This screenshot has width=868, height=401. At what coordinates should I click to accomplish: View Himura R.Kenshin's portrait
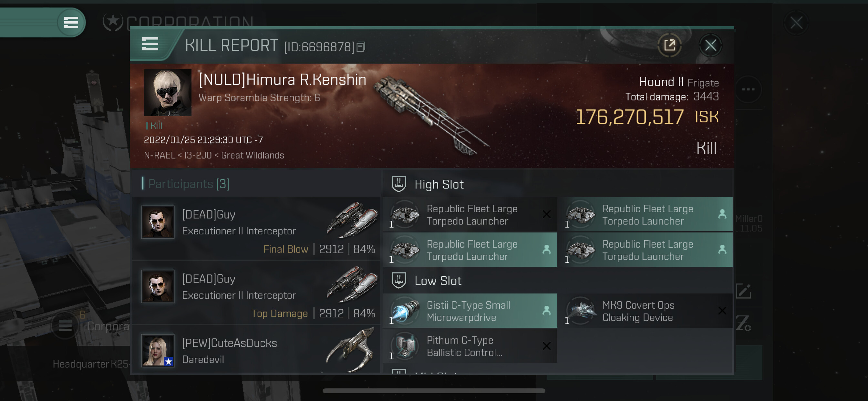click(x=168, y=93)
